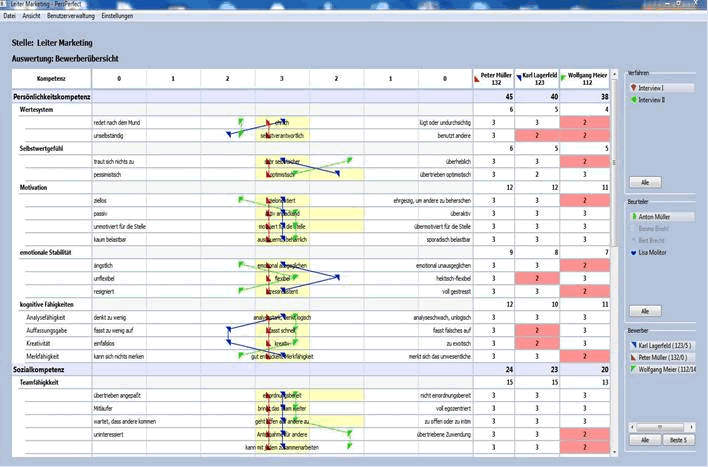The width and height of the screenshot is (708, 467).
Task: Select the Analysefähigkeit row
Action: click(x=311, y=318)
